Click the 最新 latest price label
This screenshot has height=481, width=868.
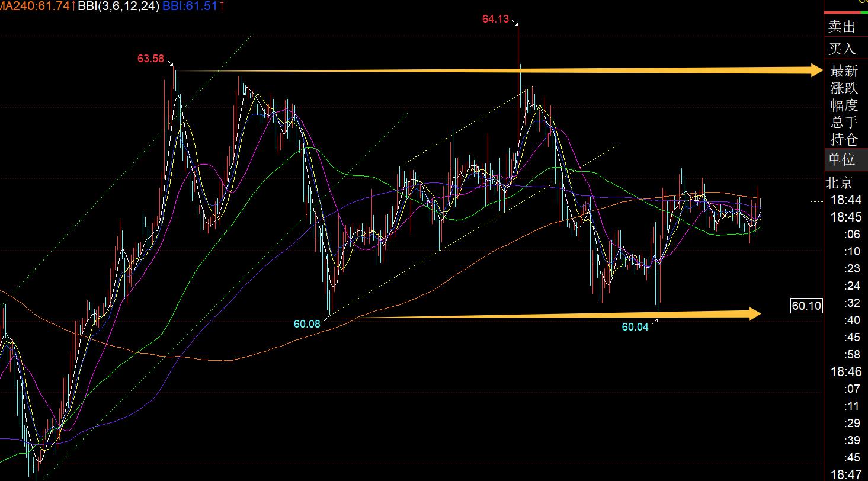(844, 70)
